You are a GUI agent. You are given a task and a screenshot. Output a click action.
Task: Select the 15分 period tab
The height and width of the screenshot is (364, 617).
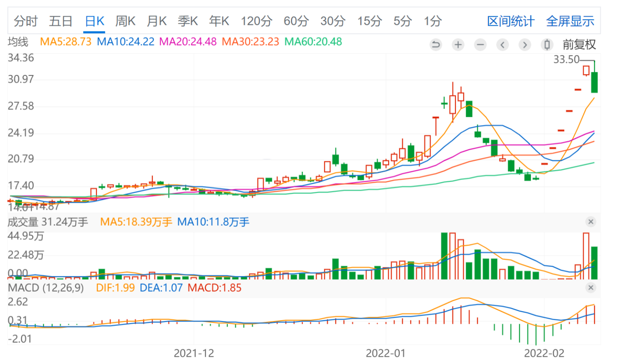pyautogui.click(x=370, y=21)
